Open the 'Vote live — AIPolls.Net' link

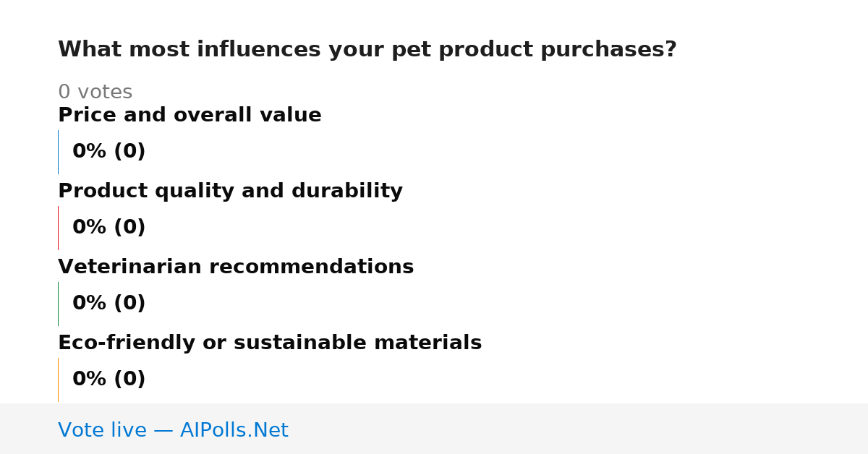coord(173,431)
